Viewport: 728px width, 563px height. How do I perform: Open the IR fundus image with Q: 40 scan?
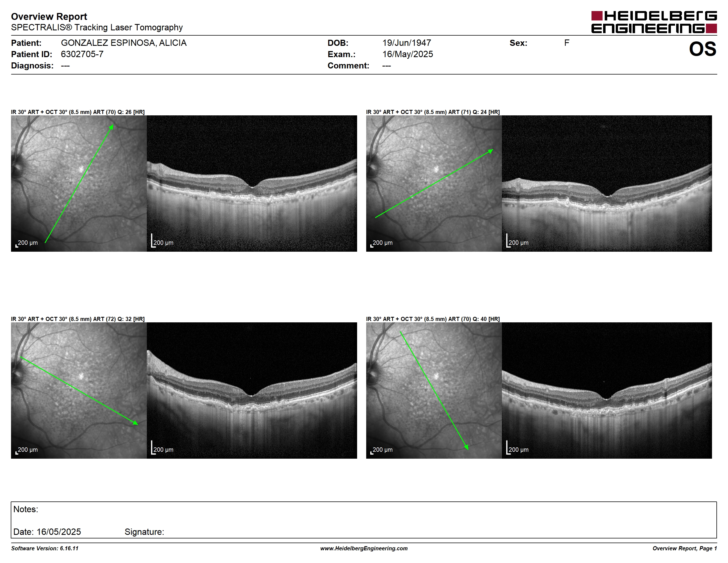pyautogui.click(x=434, y=390)
